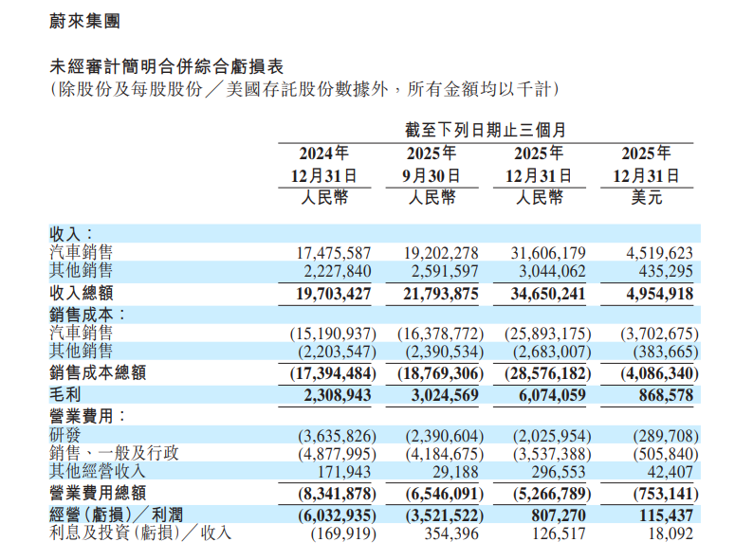
Task: Click the value (16,378,772)
Action: coord(441,334)
